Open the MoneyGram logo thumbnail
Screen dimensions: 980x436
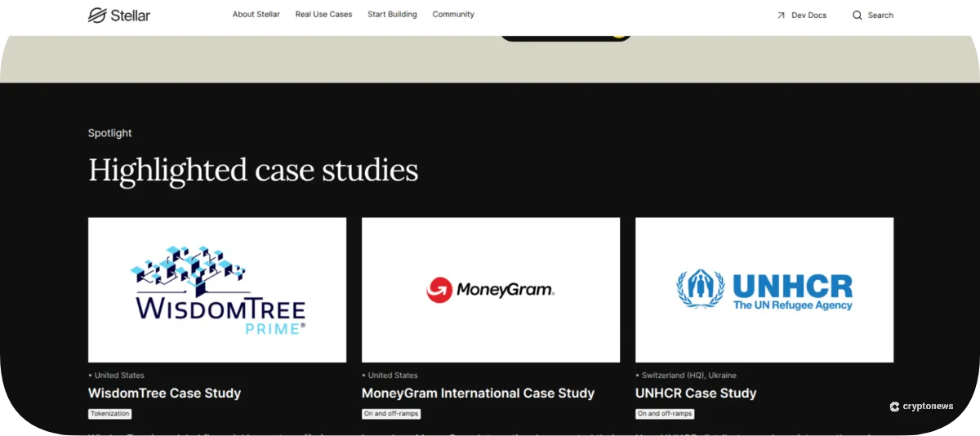coord(491,290)
